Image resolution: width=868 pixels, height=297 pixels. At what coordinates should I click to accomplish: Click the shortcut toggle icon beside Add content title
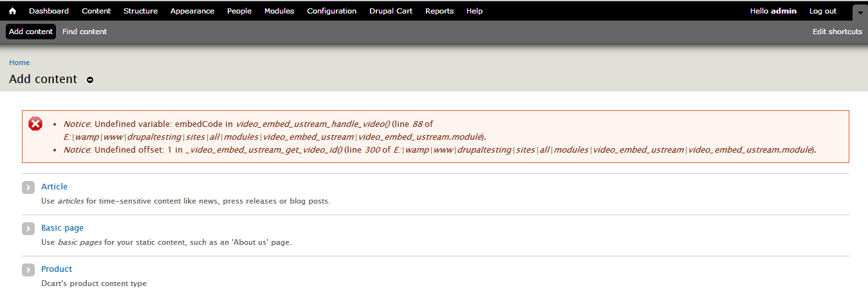coord(90,80)
